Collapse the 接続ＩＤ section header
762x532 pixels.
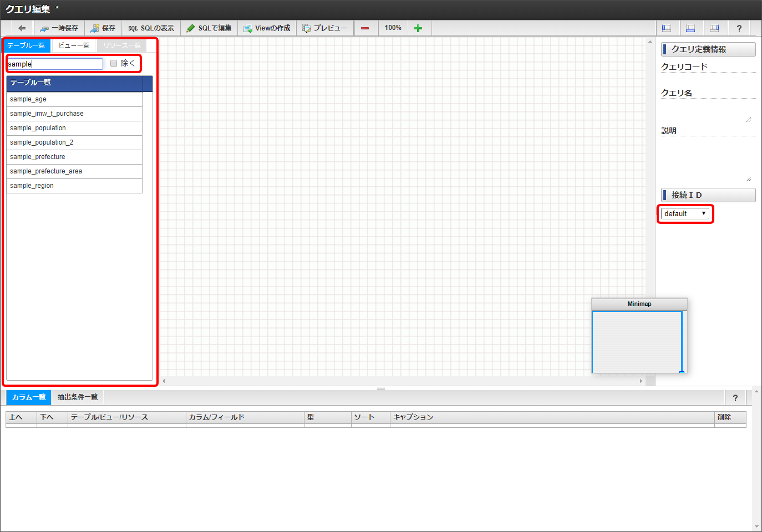coord(708,195)
